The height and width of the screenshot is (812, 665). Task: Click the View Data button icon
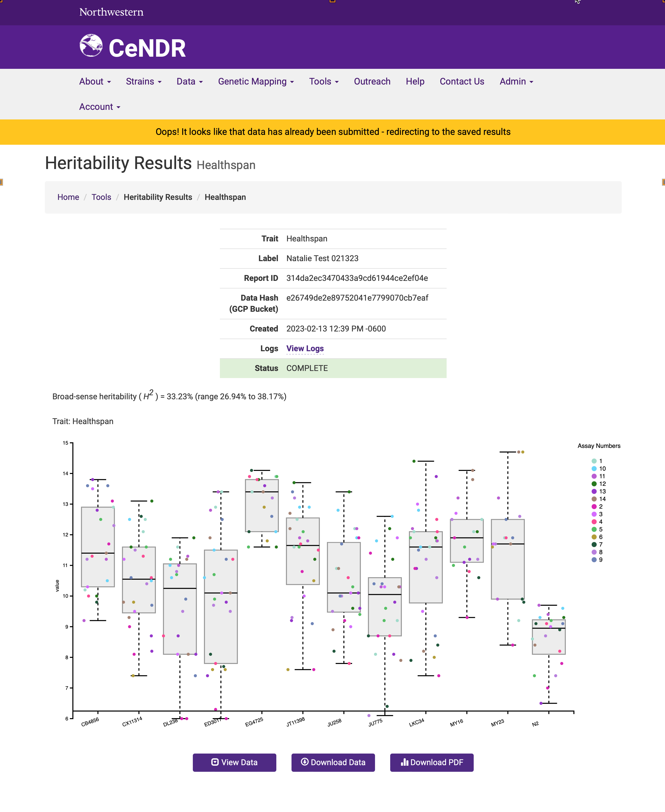click(215, 762)
